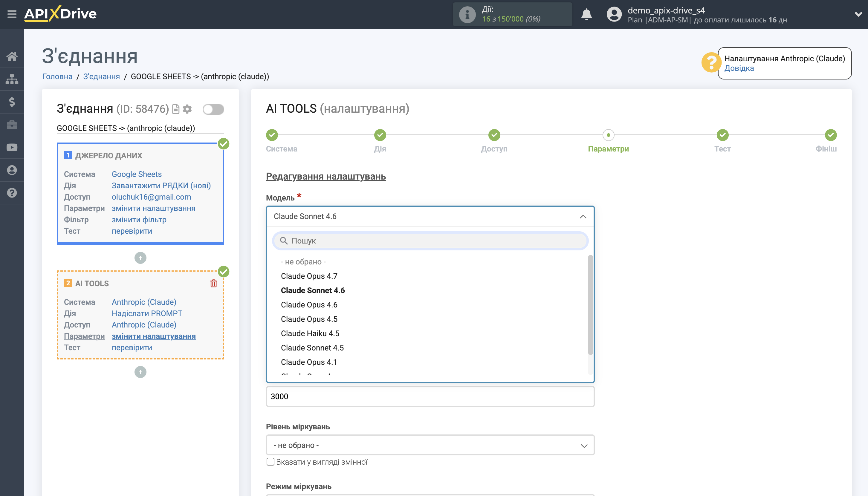The image size is (868, 496).
Task: Expand the account menu chevron
Action: point(858,14)
